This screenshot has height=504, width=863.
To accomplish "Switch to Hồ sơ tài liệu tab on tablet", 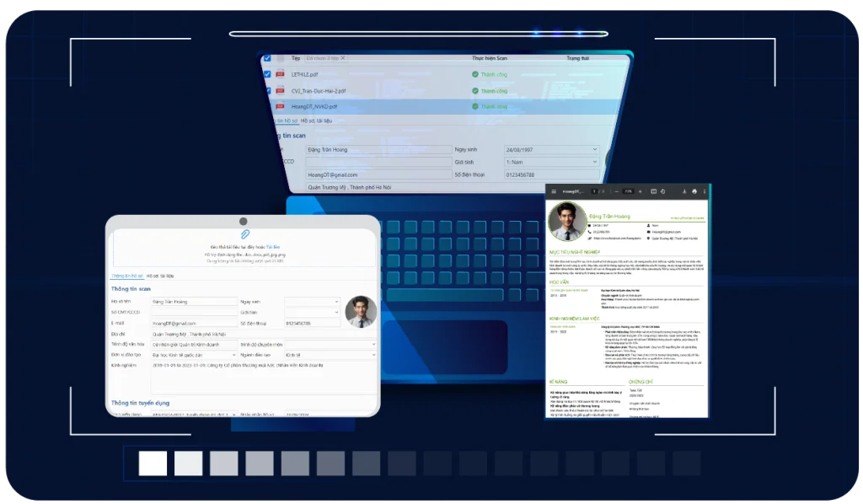I will point(160,276).
